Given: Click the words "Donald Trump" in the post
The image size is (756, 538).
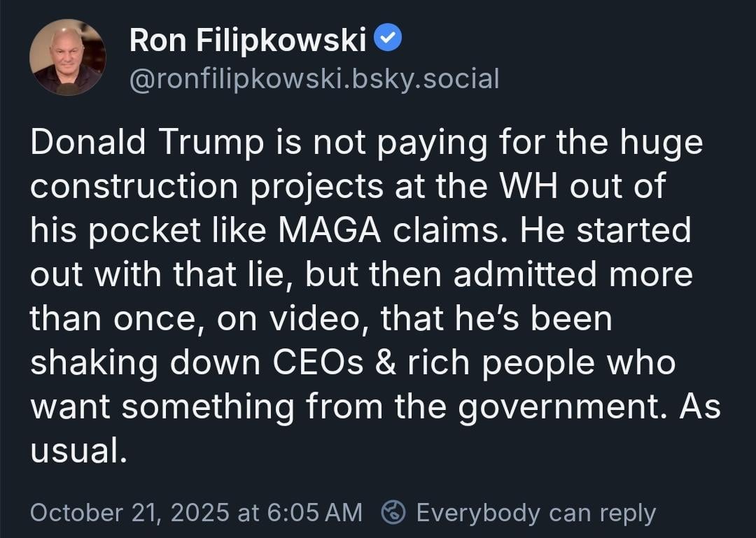Looking at the screenshot, I should [147, 143].
